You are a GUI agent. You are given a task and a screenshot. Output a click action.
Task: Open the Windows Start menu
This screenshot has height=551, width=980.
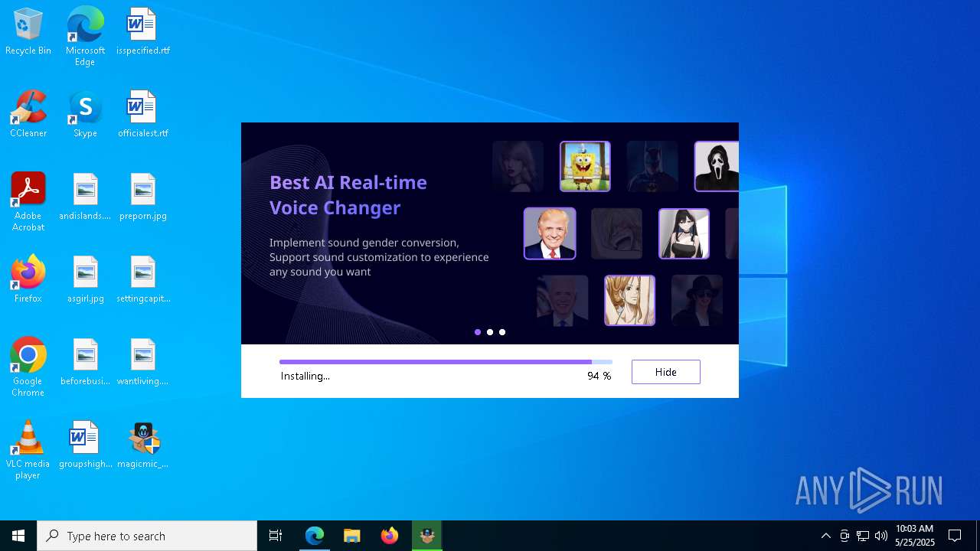click(x=18, y=536)
